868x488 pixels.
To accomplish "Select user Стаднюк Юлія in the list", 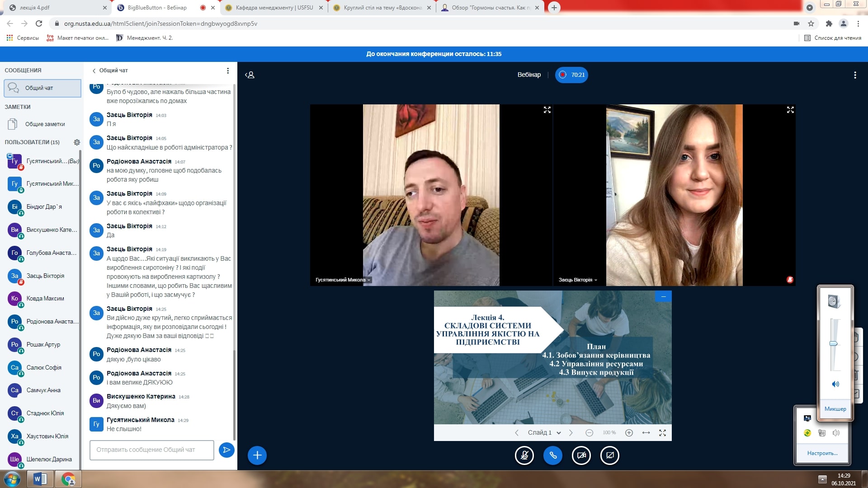I will tap(42, 413).
